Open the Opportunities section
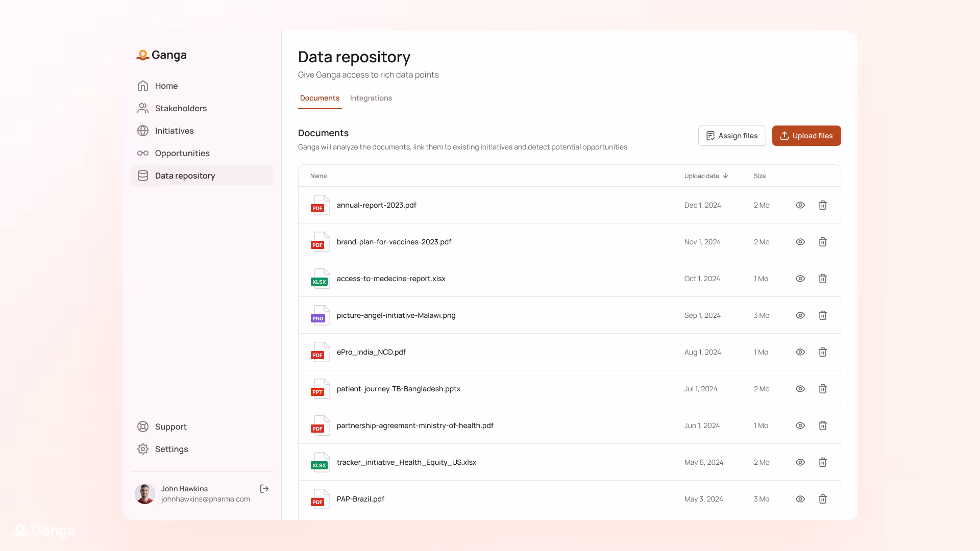Screen dimensions: 980x551 tap(182, 153)
